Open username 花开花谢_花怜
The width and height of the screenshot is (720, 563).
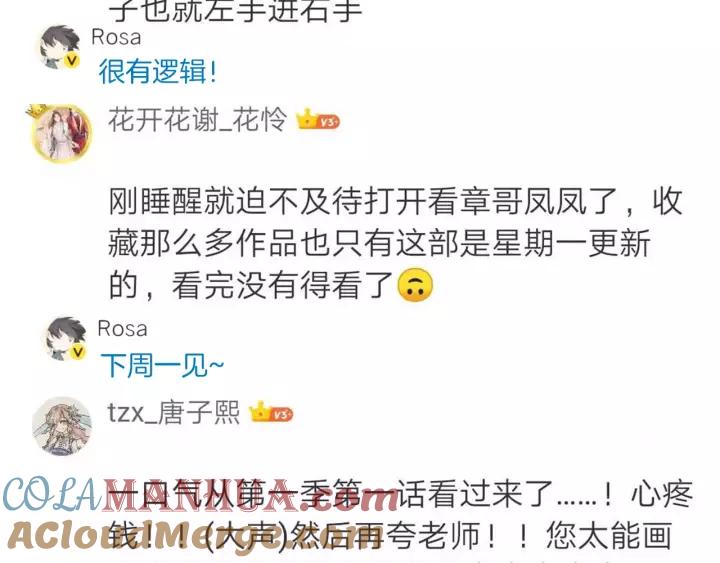197,120
